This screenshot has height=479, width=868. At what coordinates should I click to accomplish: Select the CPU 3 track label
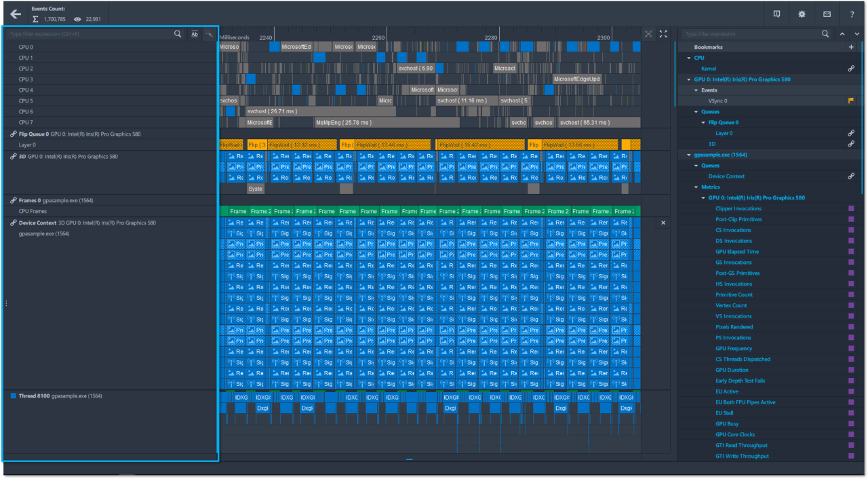26,79
